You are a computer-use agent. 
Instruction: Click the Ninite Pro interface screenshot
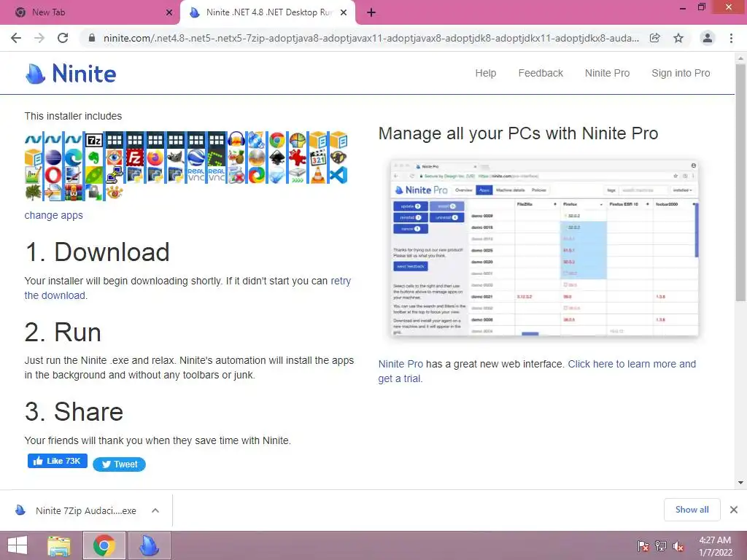(544, 248)
